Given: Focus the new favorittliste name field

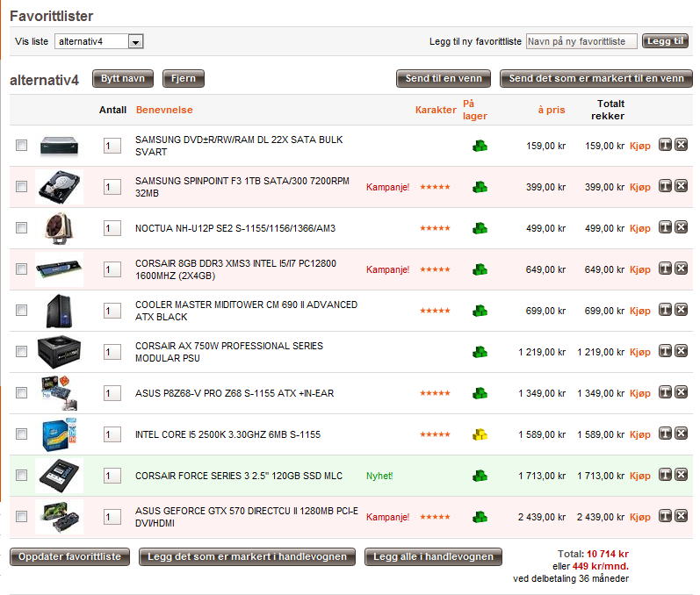Looking at the screenshot, I should (x=581, y=41).
